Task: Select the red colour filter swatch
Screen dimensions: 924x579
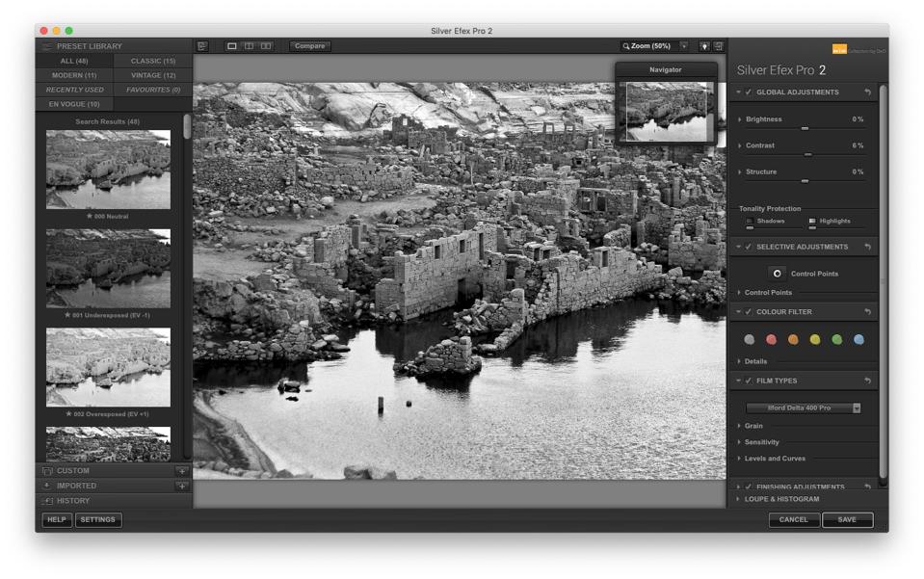Action: click(771, 339)
